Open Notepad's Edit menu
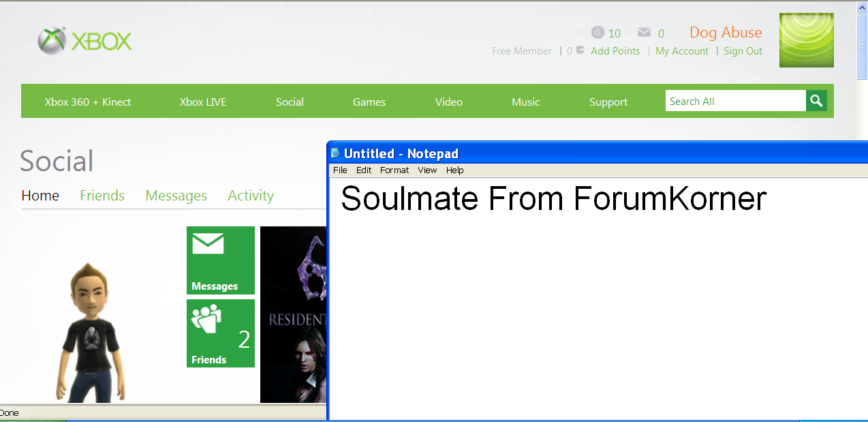Viewport: 868px width, 422px height. tap(364, 170)
